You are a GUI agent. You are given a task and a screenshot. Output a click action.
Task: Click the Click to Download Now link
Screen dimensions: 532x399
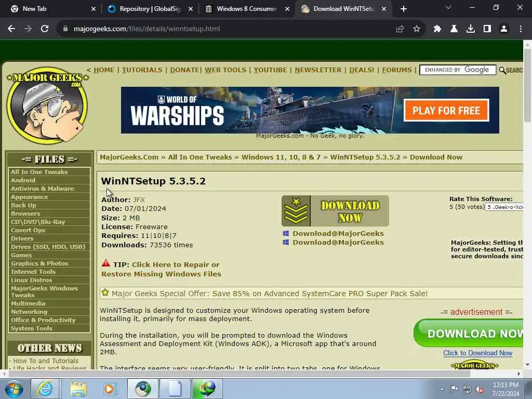(478, 353)
